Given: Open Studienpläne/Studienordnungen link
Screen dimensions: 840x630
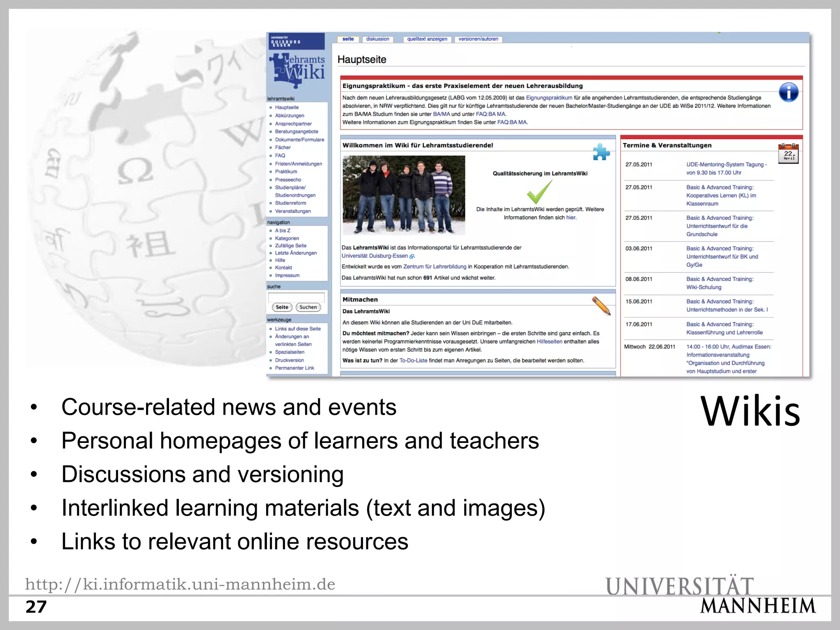Looking at the screenshot, I should tap(295, 192).
